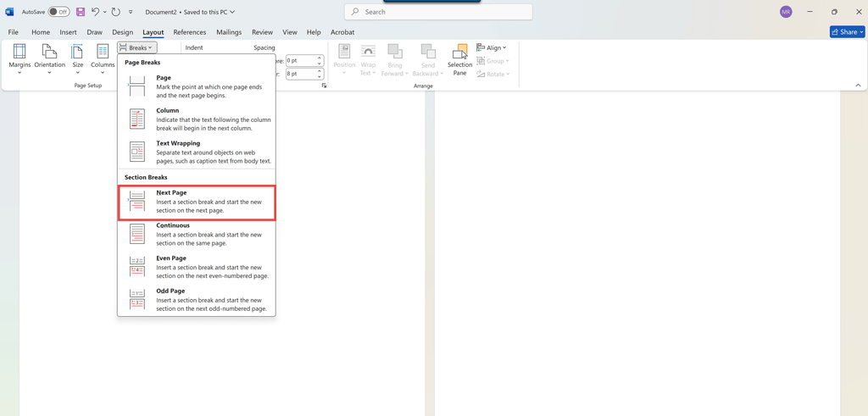Open Customize Quick Access Toolbar menu
The width and height of the screenshot is (868, 416).
[130, 12]
